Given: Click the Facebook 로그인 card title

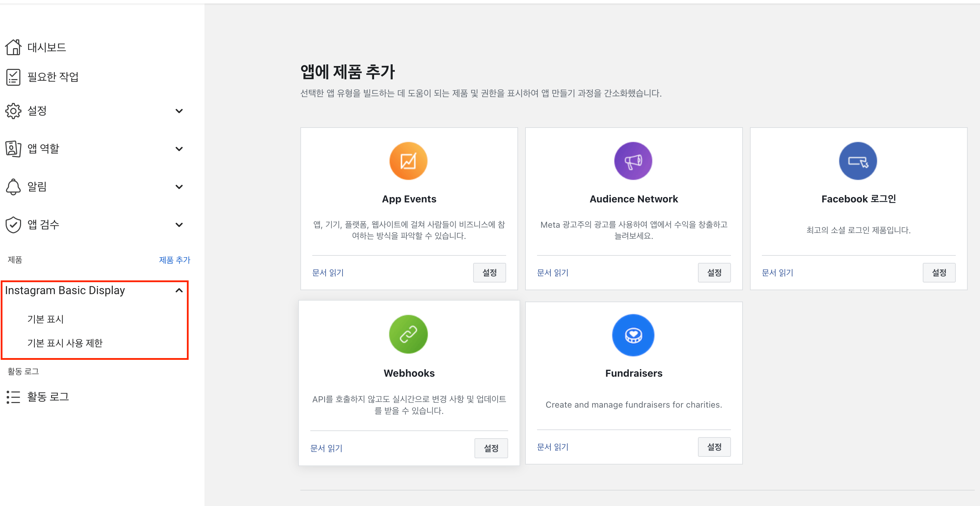Looking at the screenshot, I should [x=858, y=199].
